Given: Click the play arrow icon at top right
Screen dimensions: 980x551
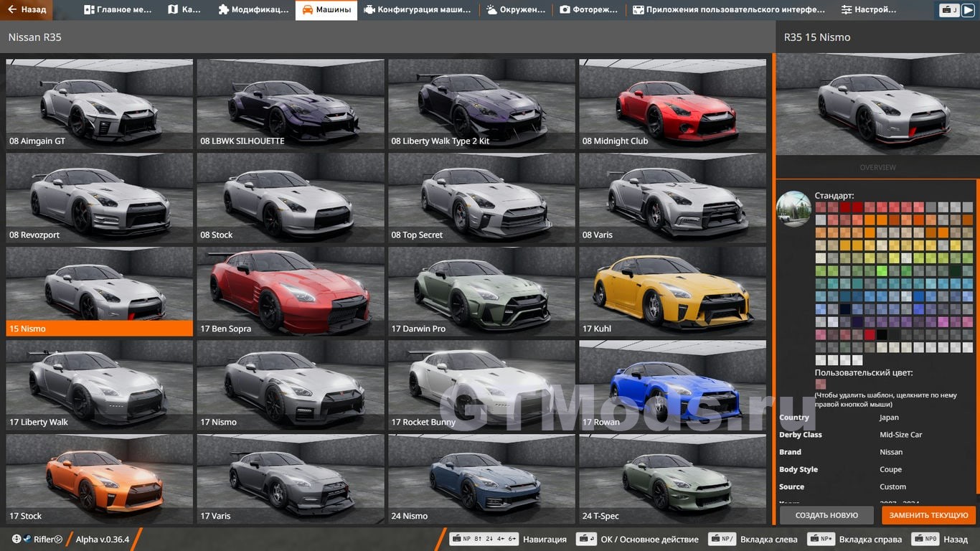Looking at the screenshot, I should [968, 10].
